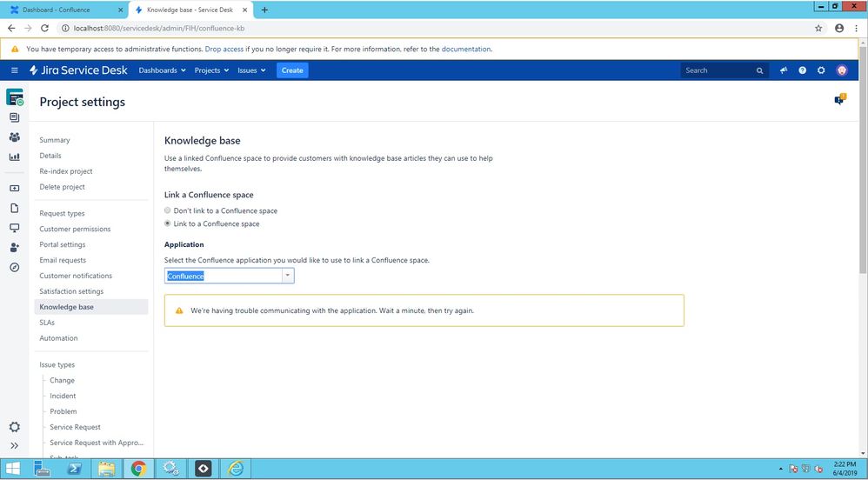
Task: Click the Jira Service Desk logo
Action: [78, 70]
